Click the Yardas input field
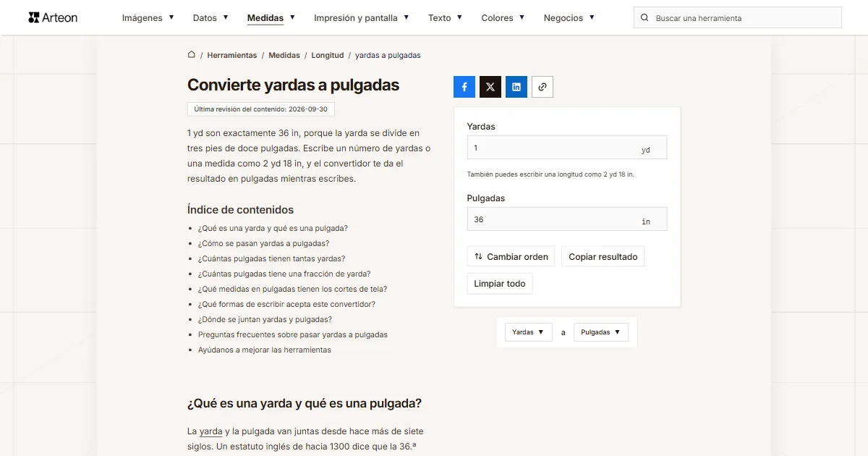Viewport: 868px width, 456px height. 567,148
